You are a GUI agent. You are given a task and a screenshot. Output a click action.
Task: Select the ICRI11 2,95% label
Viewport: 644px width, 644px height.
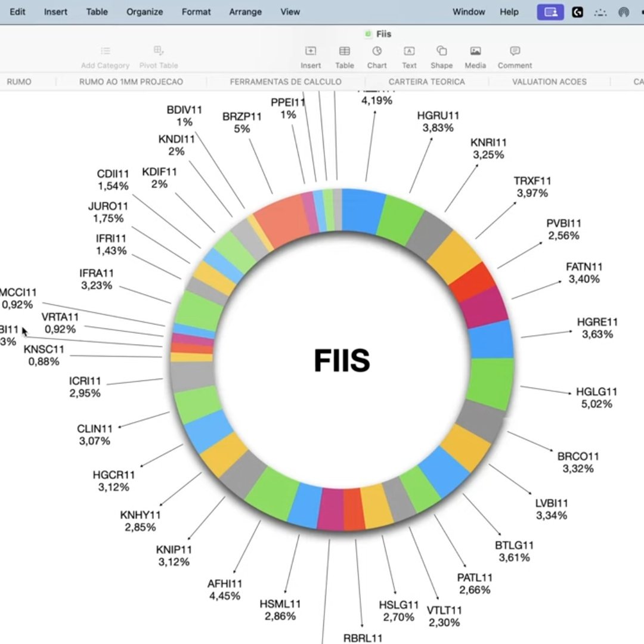85,387
